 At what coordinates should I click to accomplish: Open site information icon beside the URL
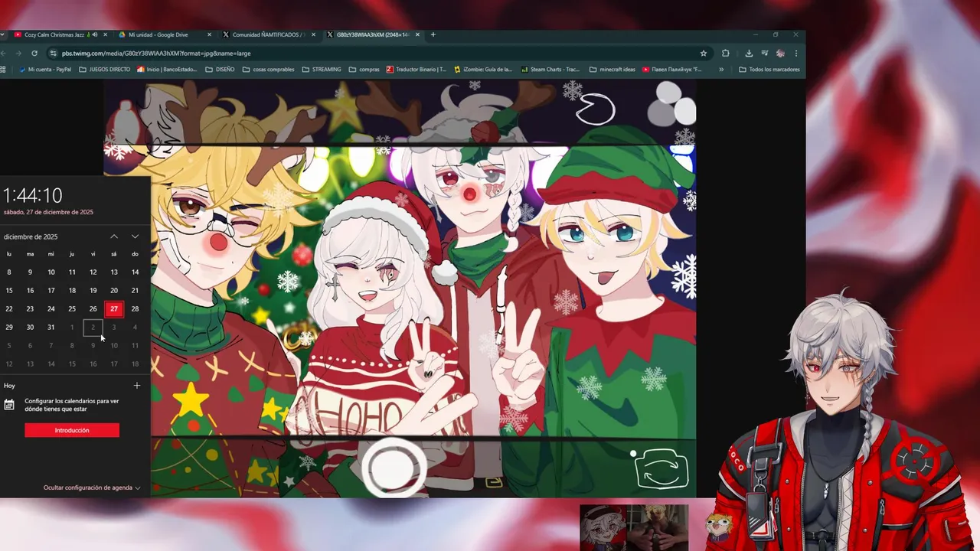tap(53, 54)
